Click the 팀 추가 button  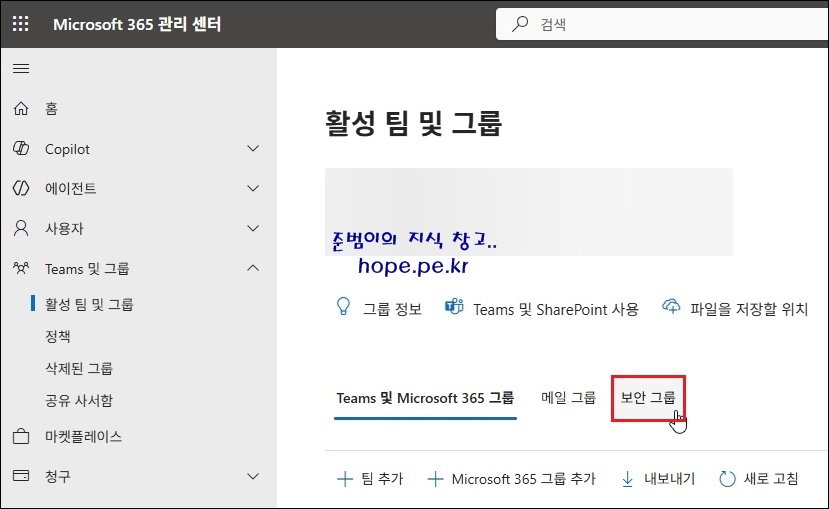click(x=370, y=479)
